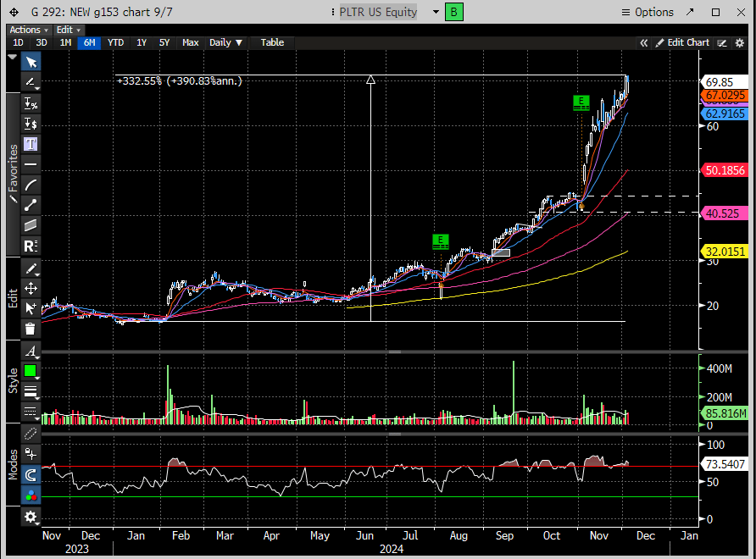Expand the PLTR US Equity security dropdown
Viewport: 756px width, 559px height.
(436, 12)
